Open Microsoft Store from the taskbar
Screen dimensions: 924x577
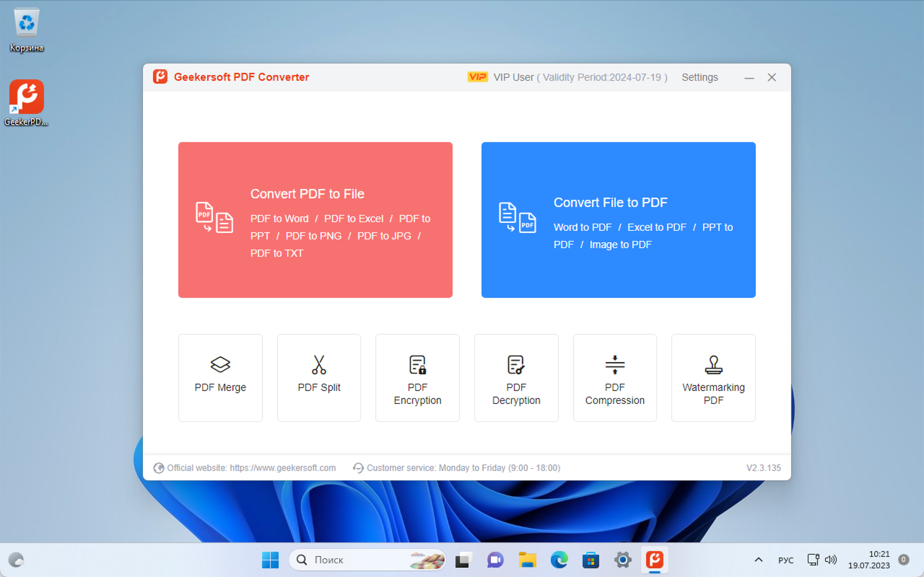[x=591, y=560]
